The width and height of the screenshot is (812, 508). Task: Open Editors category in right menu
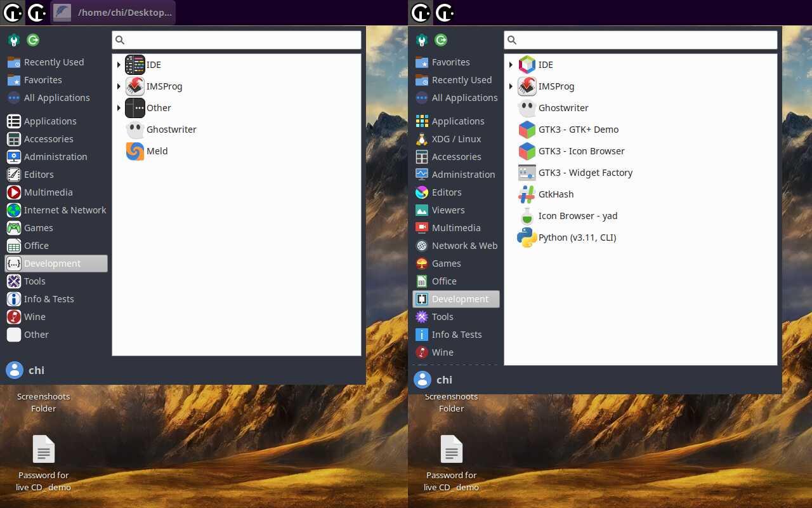(456, 192)
